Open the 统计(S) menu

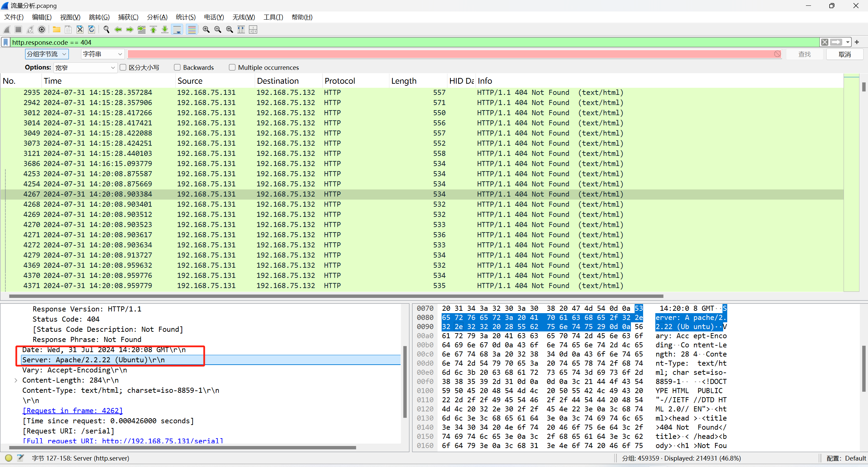[186, 17]
